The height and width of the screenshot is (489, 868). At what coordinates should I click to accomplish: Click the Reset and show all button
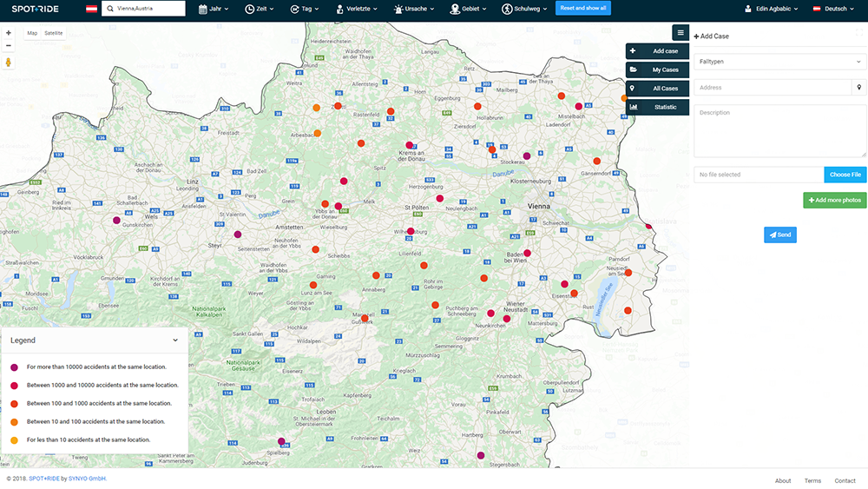point(583,9)
